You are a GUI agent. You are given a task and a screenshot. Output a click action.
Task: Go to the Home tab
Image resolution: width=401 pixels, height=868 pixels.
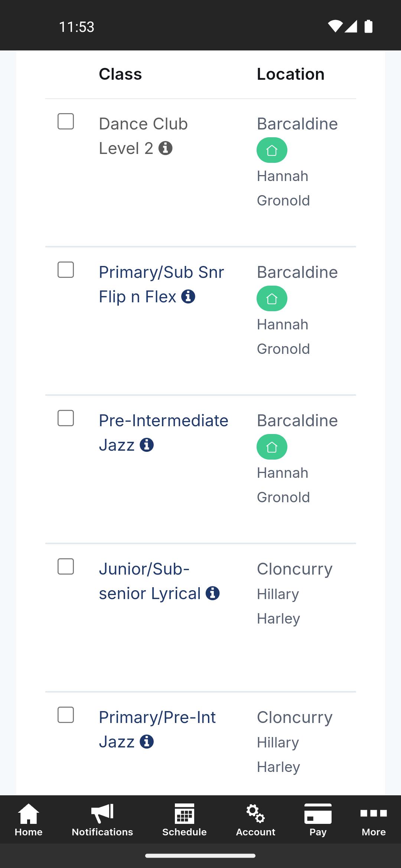click(x=29, y=820)
